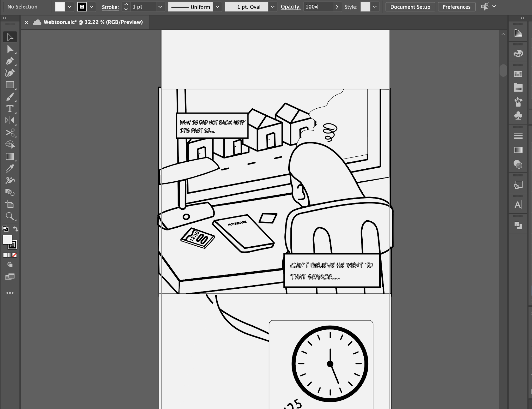
Task: Click fill color swatch in control bar
Action: [x=60, y=7]
